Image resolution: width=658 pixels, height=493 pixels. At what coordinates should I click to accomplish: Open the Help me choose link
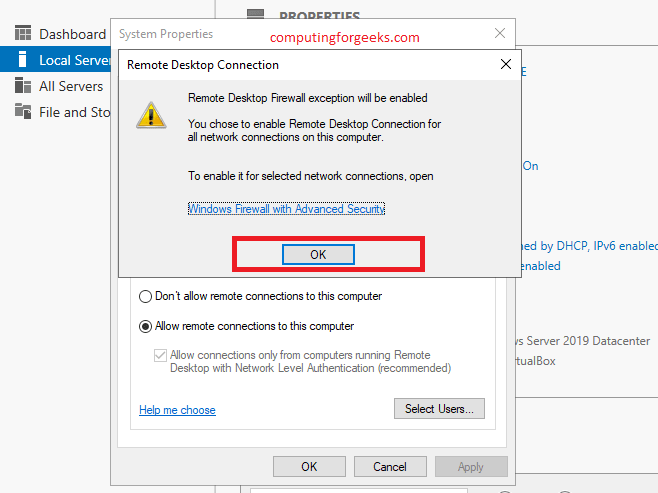tap(177, 410)
